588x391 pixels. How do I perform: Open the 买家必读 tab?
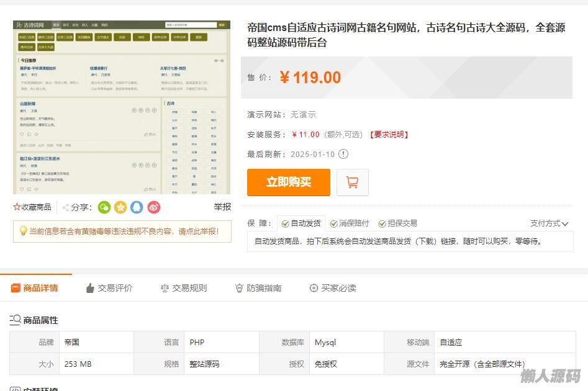point(333,288)
